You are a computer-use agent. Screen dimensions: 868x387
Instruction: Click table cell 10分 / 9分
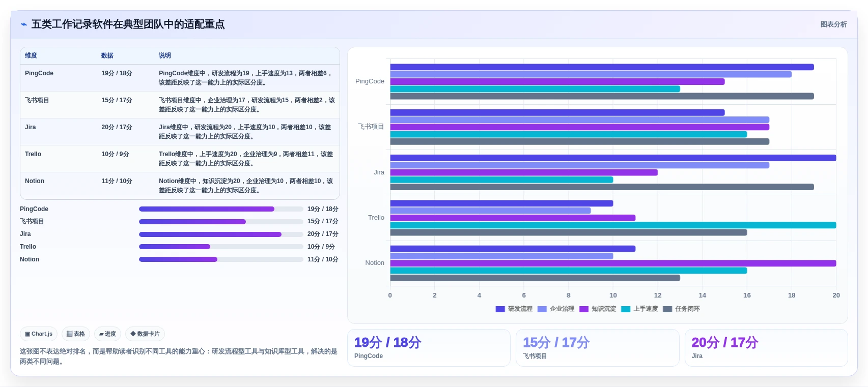[x=115, y=154]
